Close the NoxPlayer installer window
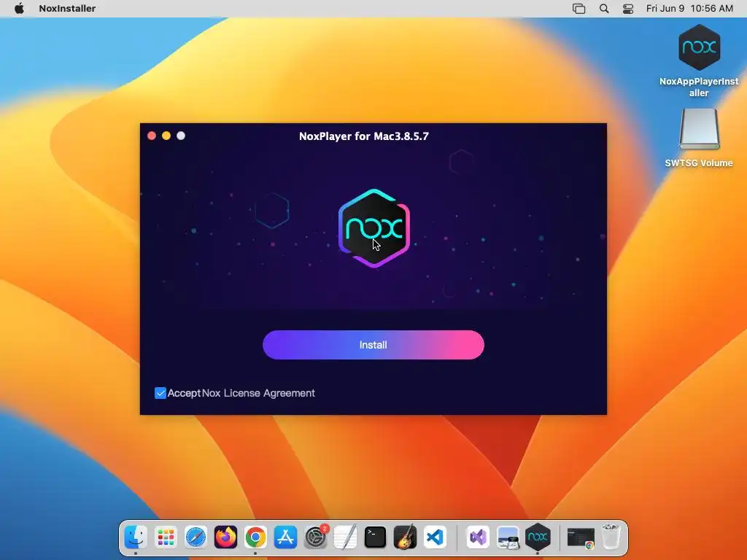Viewport: 747px width, 560px height. tap(152, 136)
